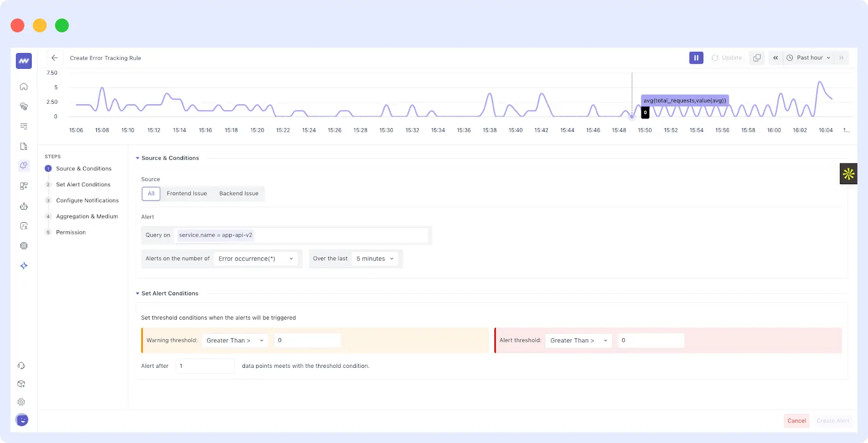Click the back arrow beside Create Error Tracking Rule

click(x=55, y=58)
